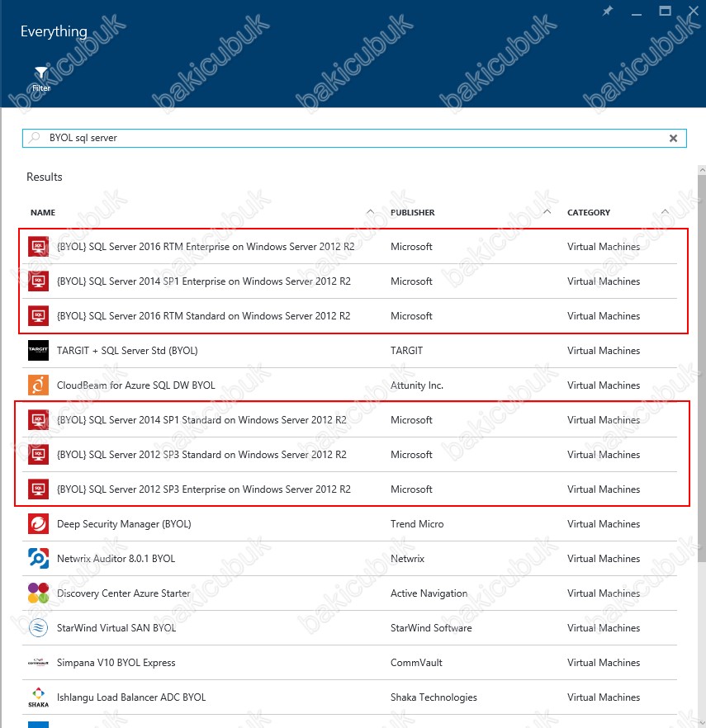Click the TARGIT logo icon
Image resolution: width=706 pixels, height=728 pixels.
tap(38, 351)
